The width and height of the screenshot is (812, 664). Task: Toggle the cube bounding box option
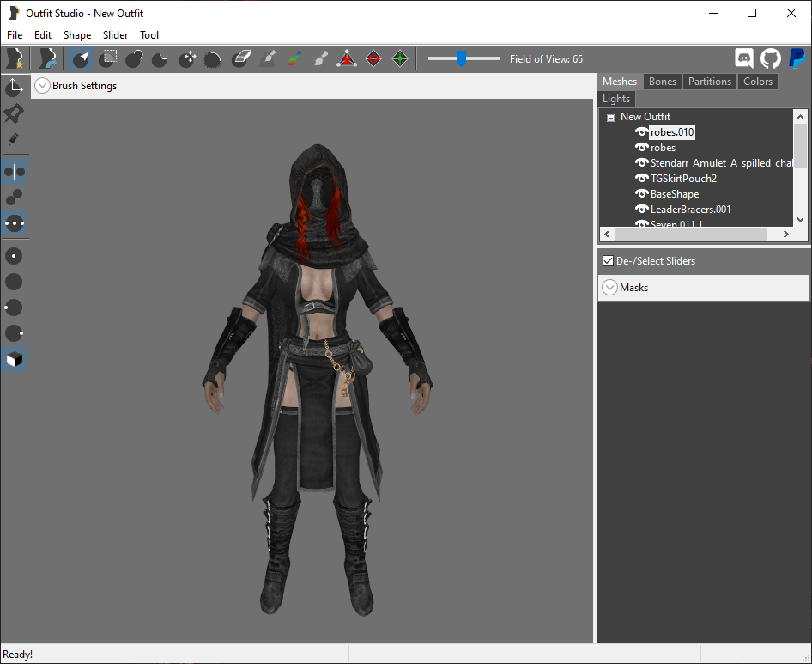(x=15, y=359)
